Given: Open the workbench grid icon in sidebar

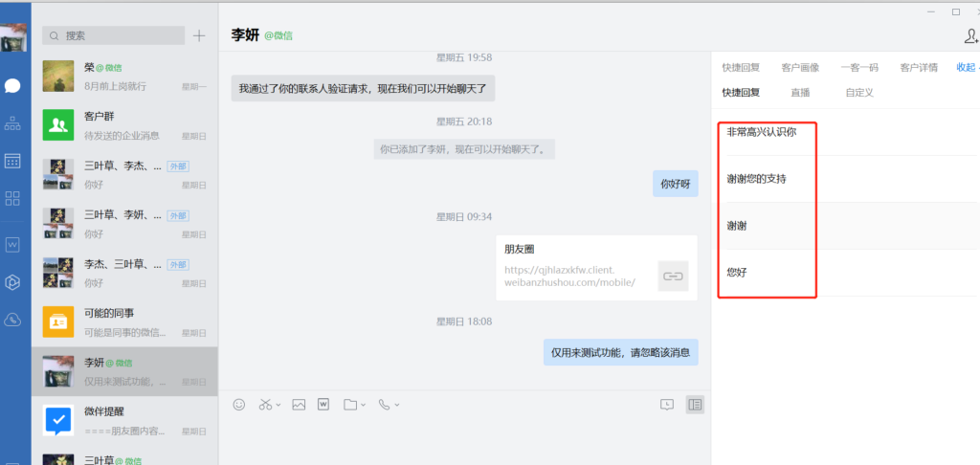Looking at the screenshot, I should point(12,199).
